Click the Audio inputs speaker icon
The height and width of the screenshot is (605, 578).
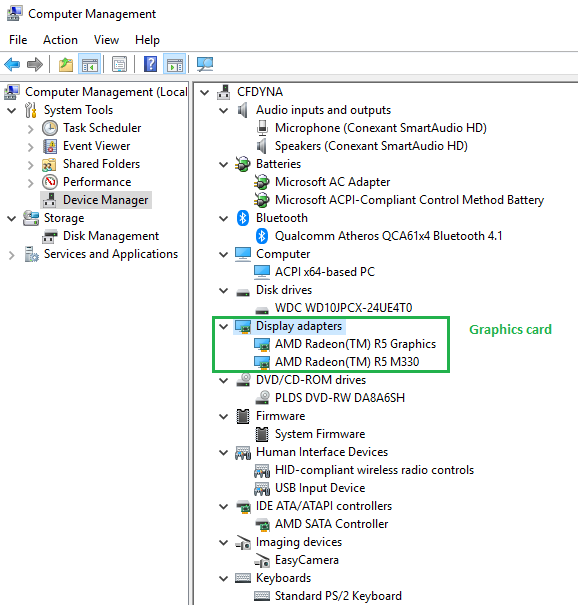coord(242,110)
